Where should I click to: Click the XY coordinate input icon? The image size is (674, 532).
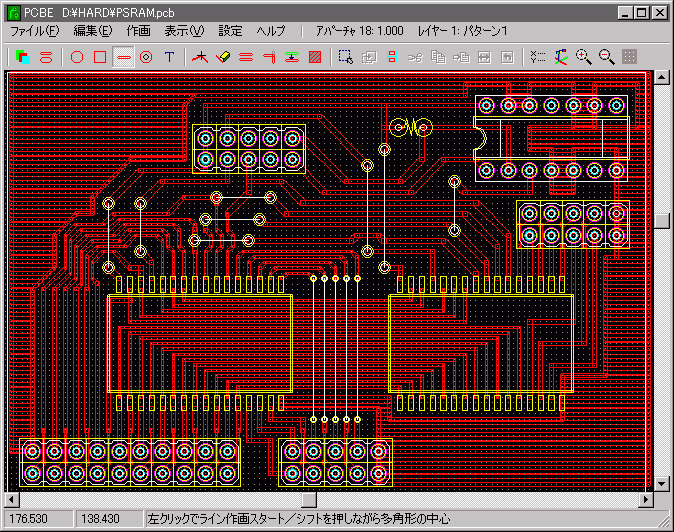[538, 57]
